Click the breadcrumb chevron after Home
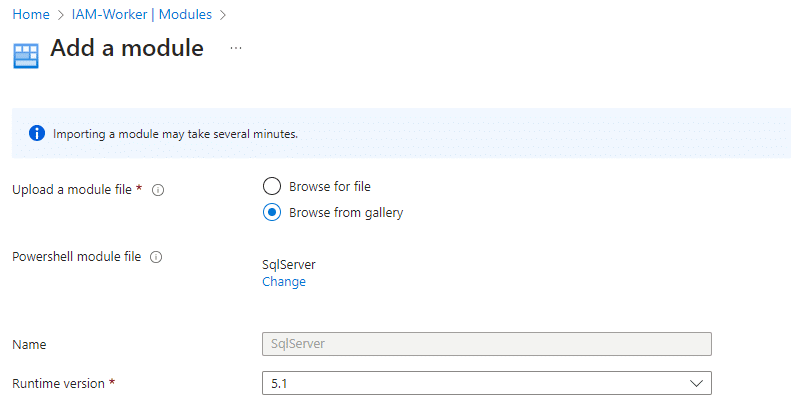The width and height of the screenshot is (791, 407). pyautogui.click(x=61, y=15)
